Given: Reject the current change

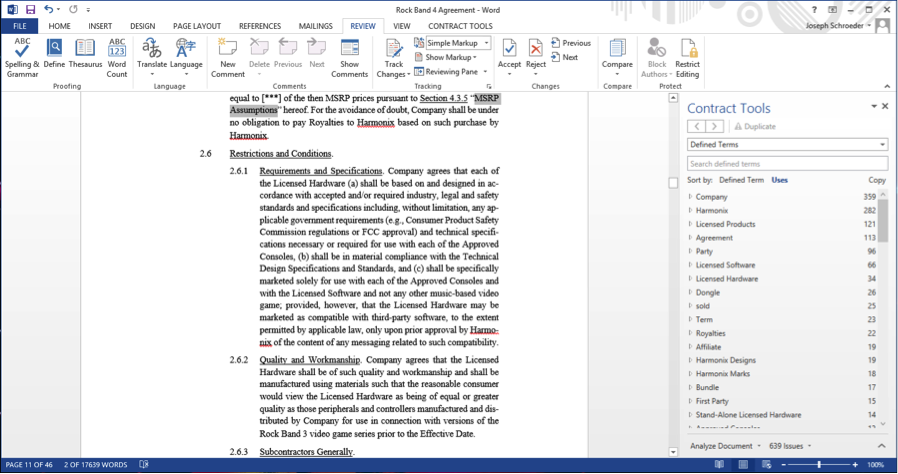Looking at the screenshot, I should (535, 58).
